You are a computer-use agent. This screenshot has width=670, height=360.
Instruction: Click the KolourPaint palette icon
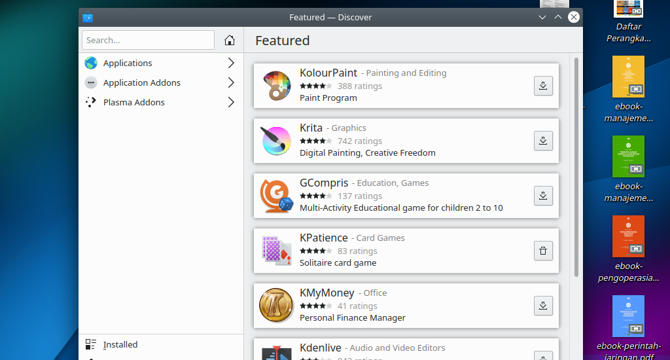coord(276,86)
